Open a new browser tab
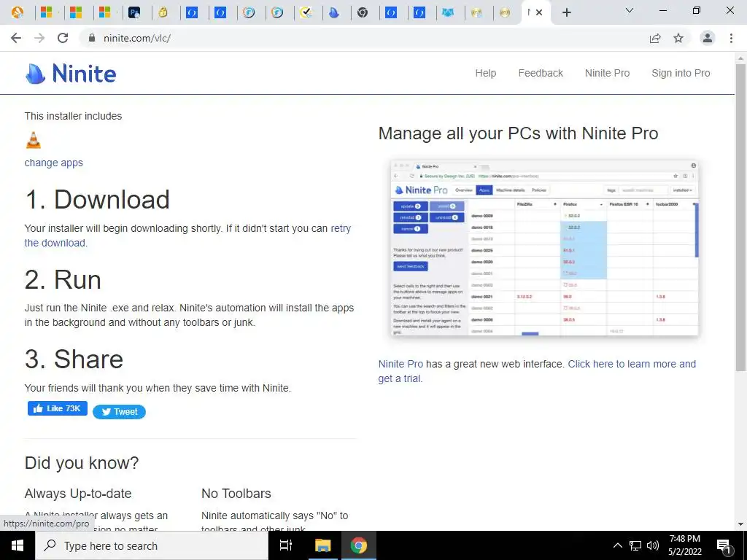The image size is (747, 560). [x=566, y=12]
